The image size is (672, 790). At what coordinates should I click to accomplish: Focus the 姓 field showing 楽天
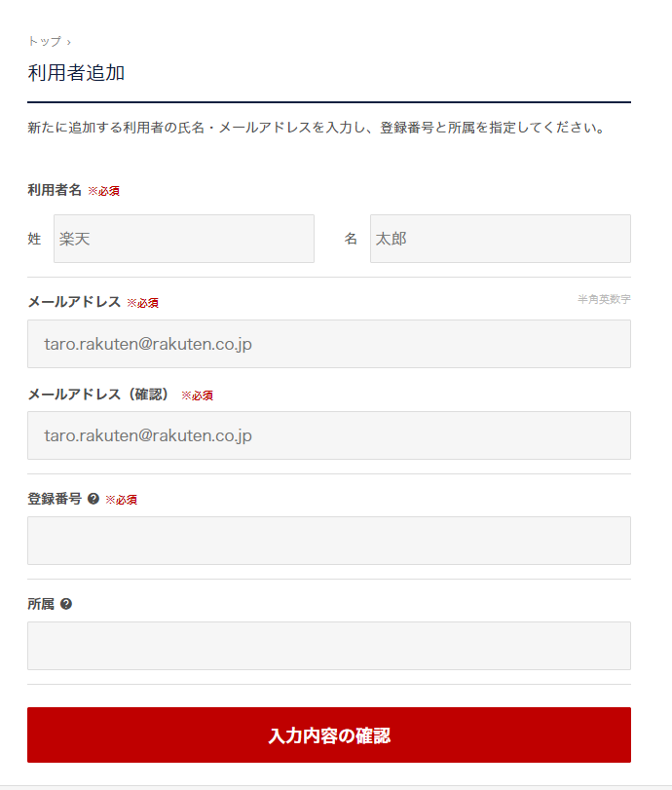pos(184,239)
